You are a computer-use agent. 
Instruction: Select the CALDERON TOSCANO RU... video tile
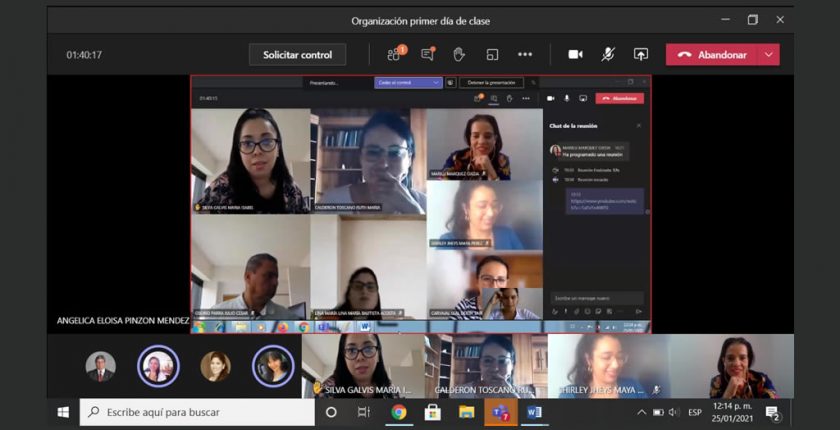[486, 366]
